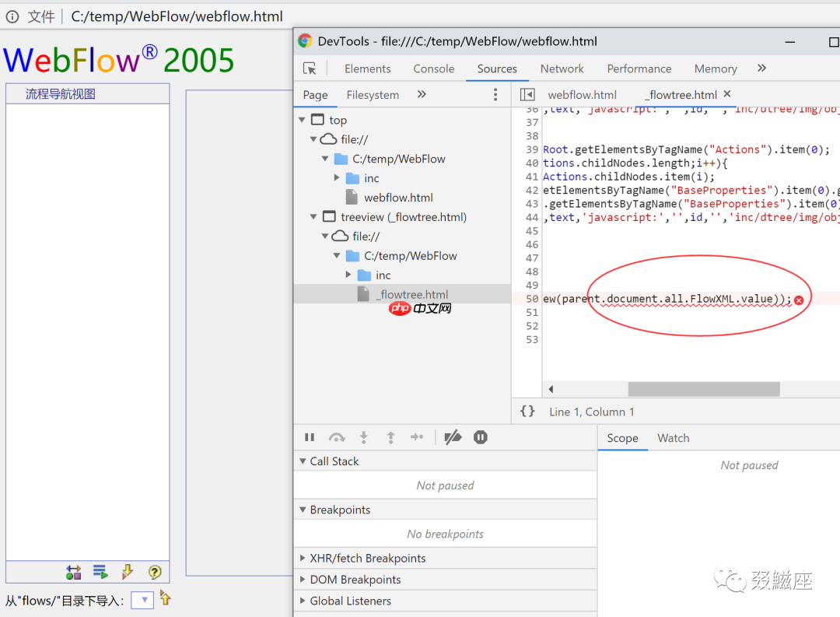Pause script execution in debugger
Screen dimensions: 840x617
310,438
